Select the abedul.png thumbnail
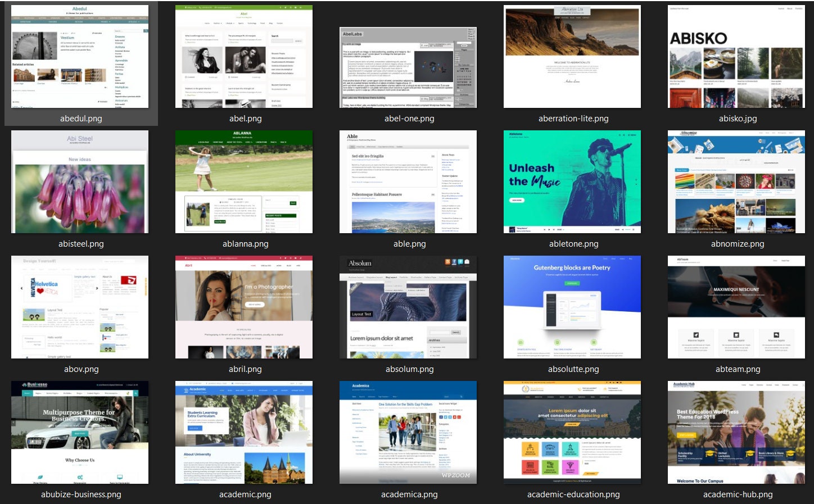Screen dimensions: 814x504 coord(80,56)
